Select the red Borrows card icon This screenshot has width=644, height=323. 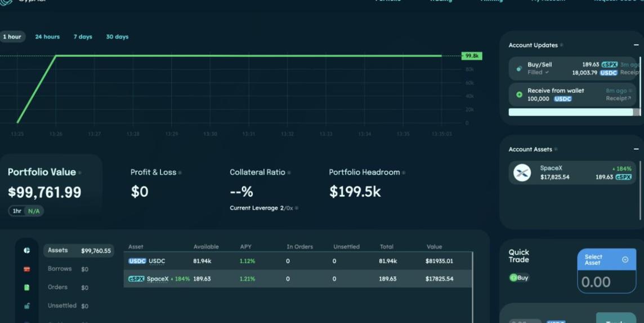(x=26, y=269)
